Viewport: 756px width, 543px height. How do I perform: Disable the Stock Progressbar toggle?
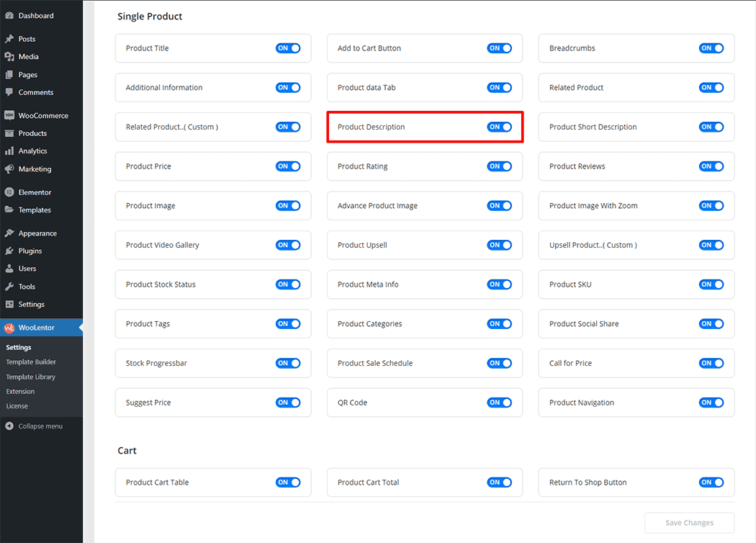(287, 363)
